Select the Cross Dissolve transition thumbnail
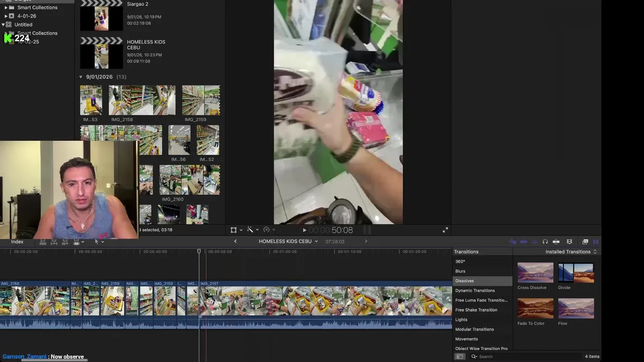 [x=535, y=273]
